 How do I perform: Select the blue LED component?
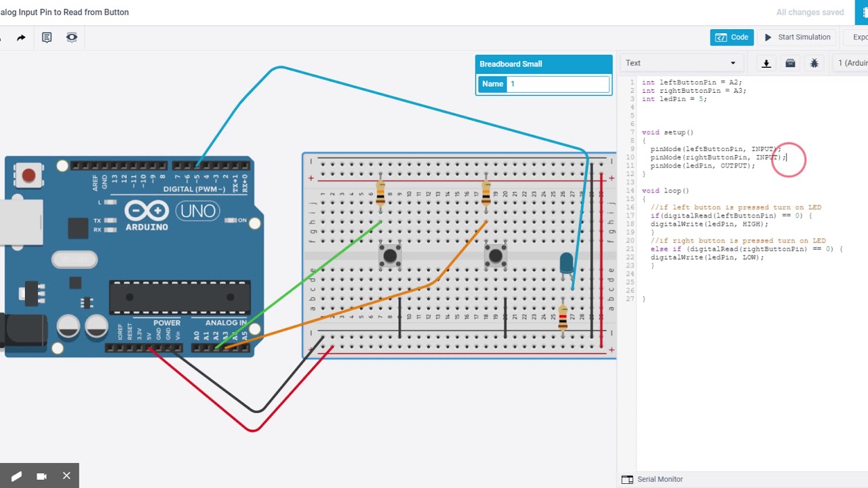pyautogui.click(x=566, y=264)
